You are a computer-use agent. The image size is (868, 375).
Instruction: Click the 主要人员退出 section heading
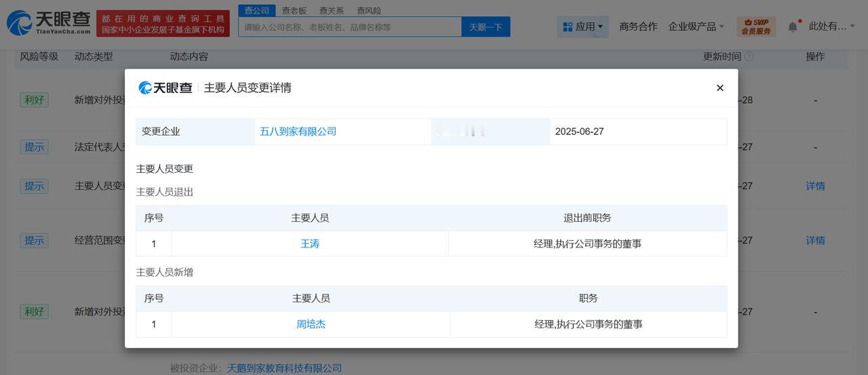(x=165, y=192)
